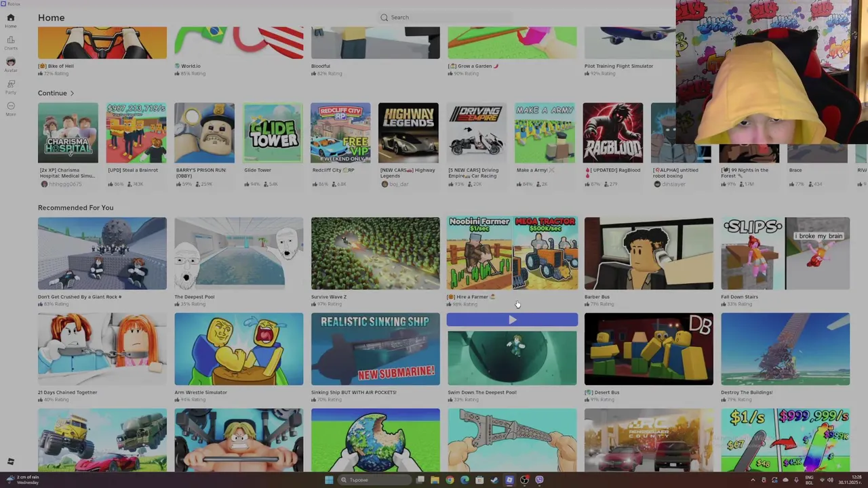Open the Grow a Garden title

[473, 66]
